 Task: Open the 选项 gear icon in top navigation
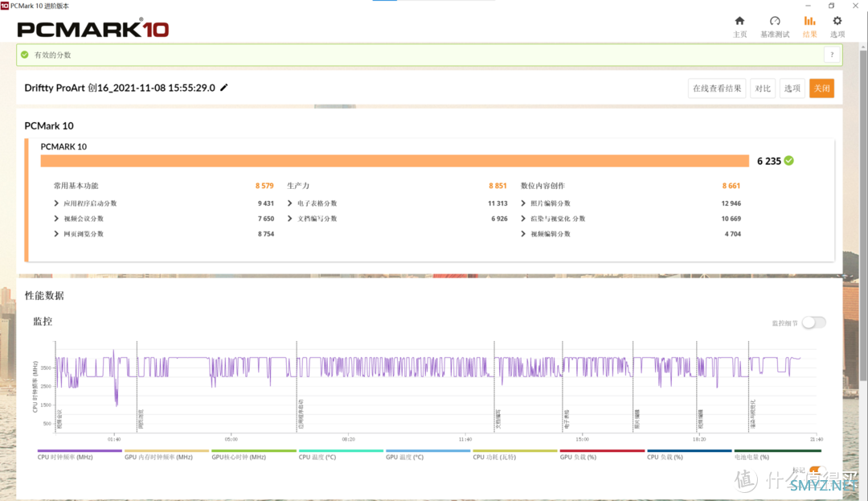click(837, 21)
